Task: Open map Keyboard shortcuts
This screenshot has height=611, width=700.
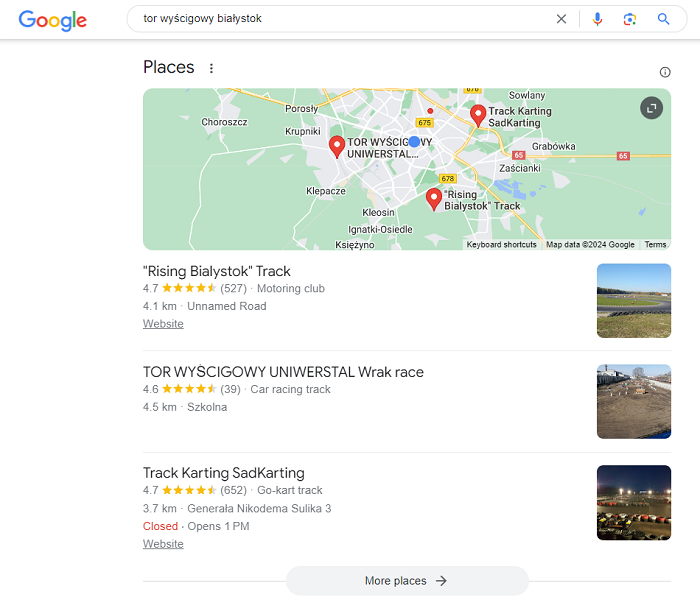Action: point(501,245)
